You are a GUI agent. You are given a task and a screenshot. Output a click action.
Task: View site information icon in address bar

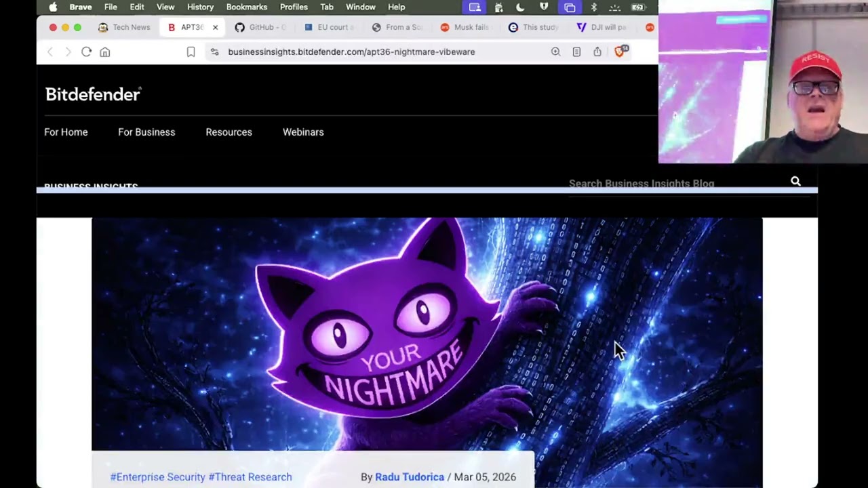214,52
